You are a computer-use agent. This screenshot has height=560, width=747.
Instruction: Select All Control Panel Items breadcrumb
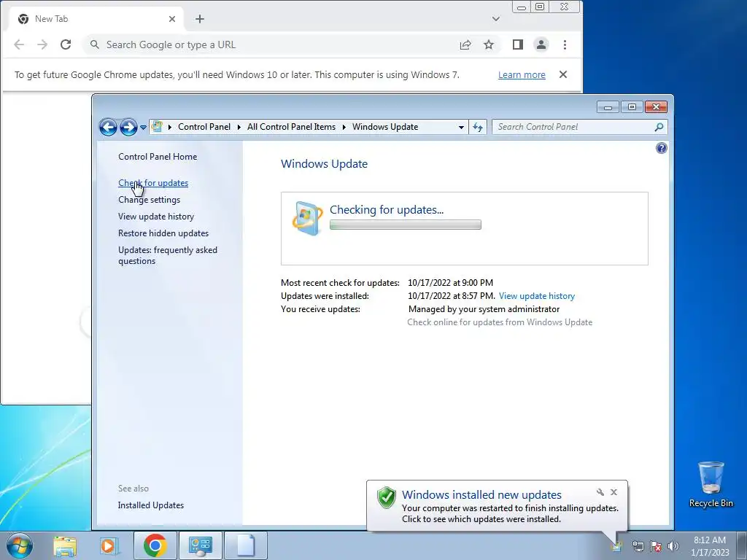click(x=291, y=127)
